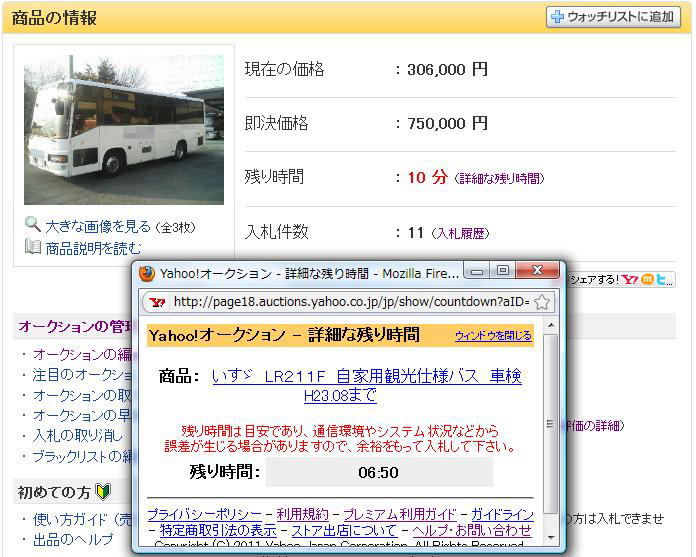Open the プライバシーポリシー link
696x557 pixels.
205,514
